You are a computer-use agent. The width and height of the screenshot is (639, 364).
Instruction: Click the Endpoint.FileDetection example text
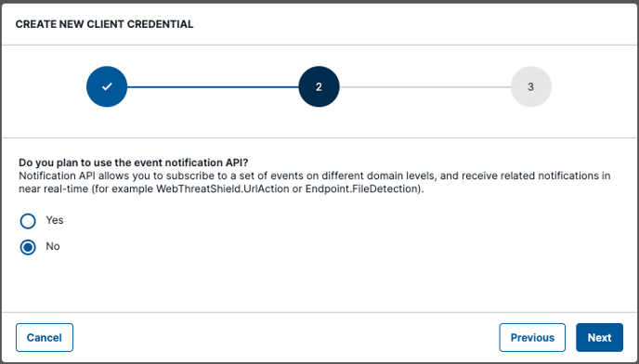[x=363, y=189]
